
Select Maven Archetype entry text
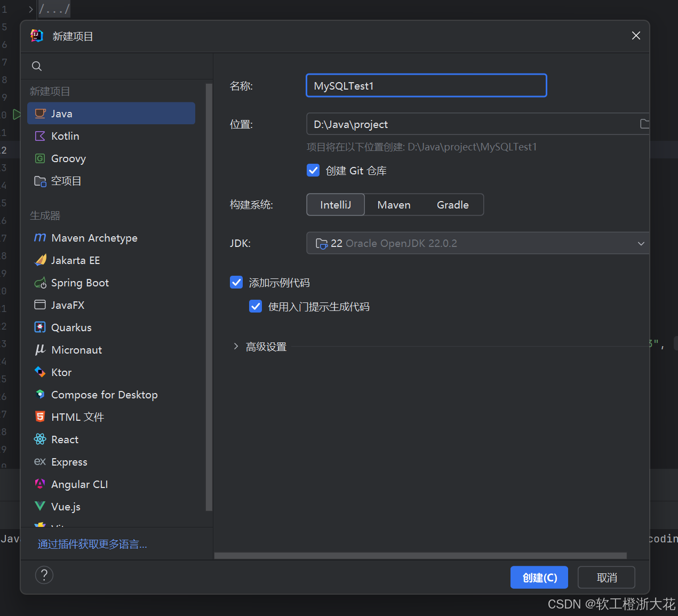point(94,238)
